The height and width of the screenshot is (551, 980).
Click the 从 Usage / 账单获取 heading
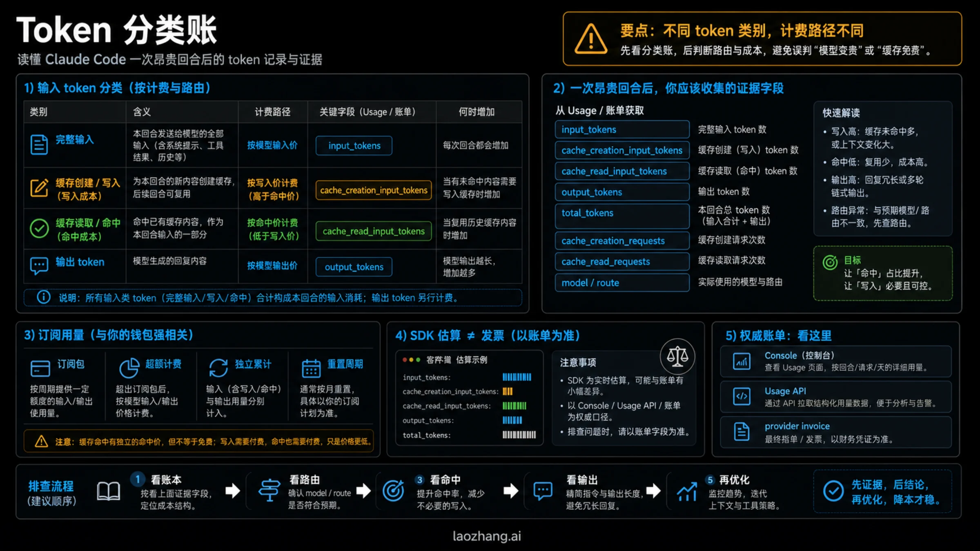click(599, 111)
